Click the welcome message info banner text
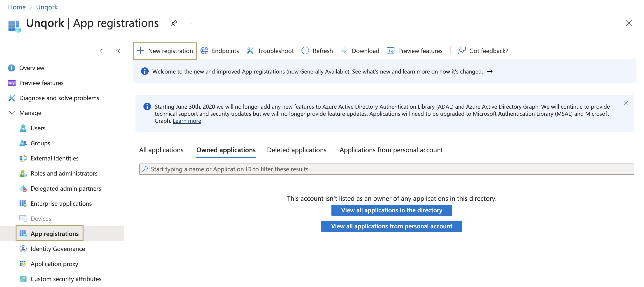 pyautogui.click(x=317, y=72)
